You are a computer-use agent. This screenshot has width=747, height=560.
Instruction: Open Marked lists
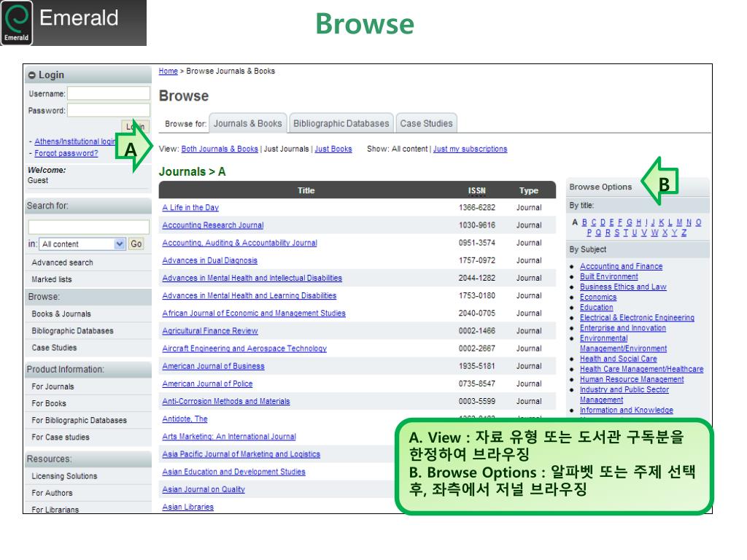[52, 279]
